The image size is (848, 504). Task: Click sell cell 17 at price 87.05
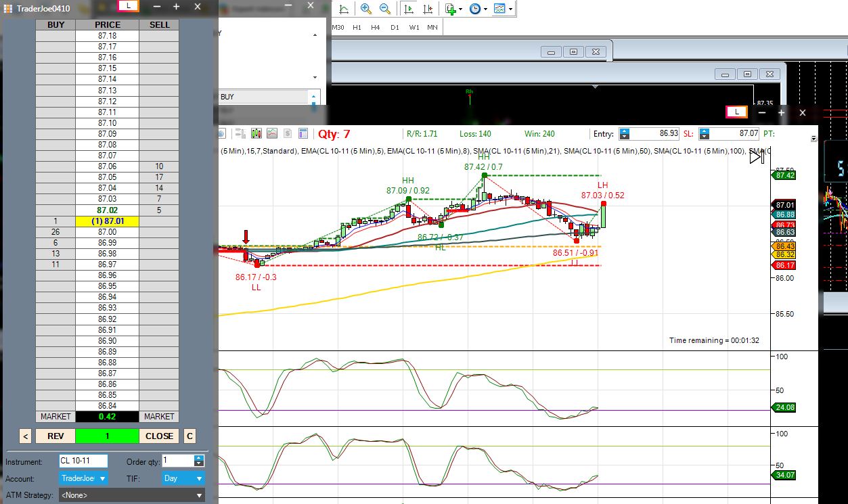[x=159, y=177]
